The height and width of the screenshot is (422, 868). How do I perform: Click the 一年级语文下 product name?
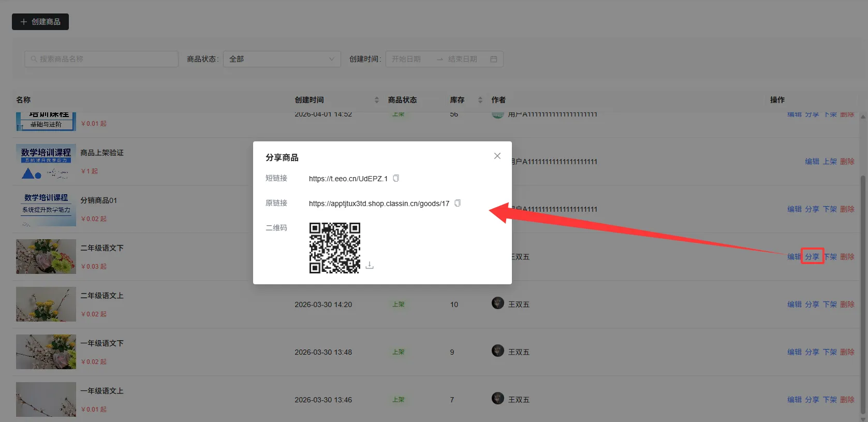coord(102,343)
